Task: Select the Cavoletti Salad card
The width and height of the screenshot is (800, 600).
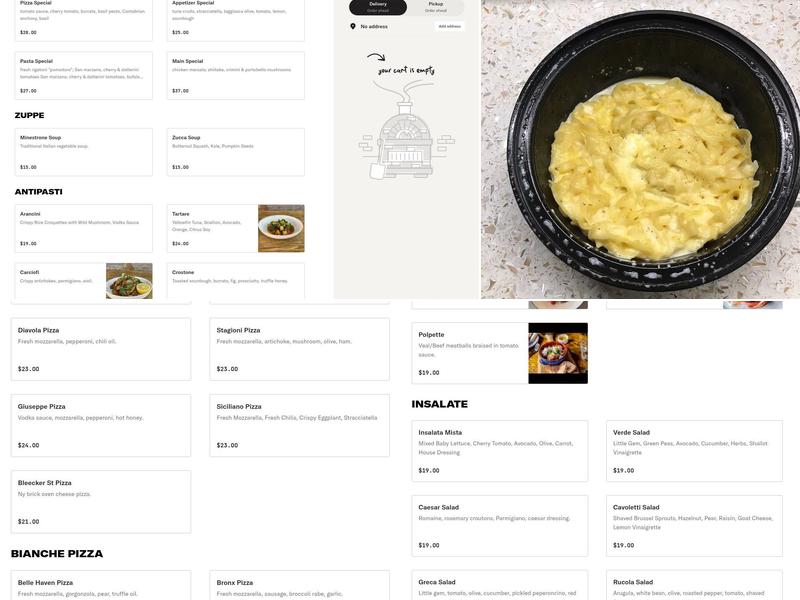Action: click(694, 526)
